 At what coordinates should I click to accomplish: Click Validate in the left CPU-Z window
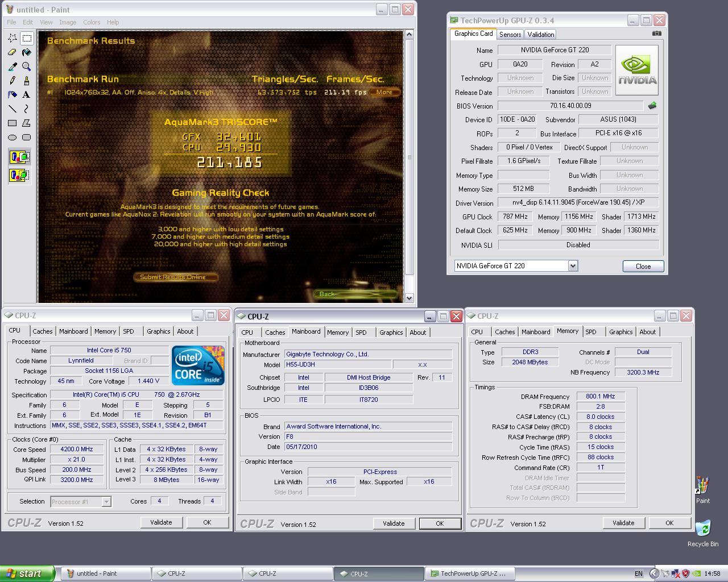(x=161, y=522)
